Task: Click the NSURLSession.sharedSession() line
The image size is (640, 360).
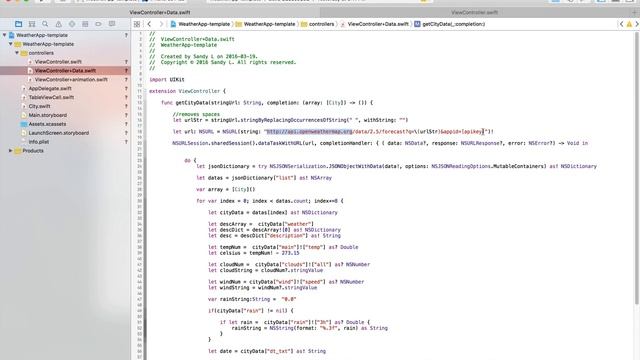Action: (x=380, y=143)
